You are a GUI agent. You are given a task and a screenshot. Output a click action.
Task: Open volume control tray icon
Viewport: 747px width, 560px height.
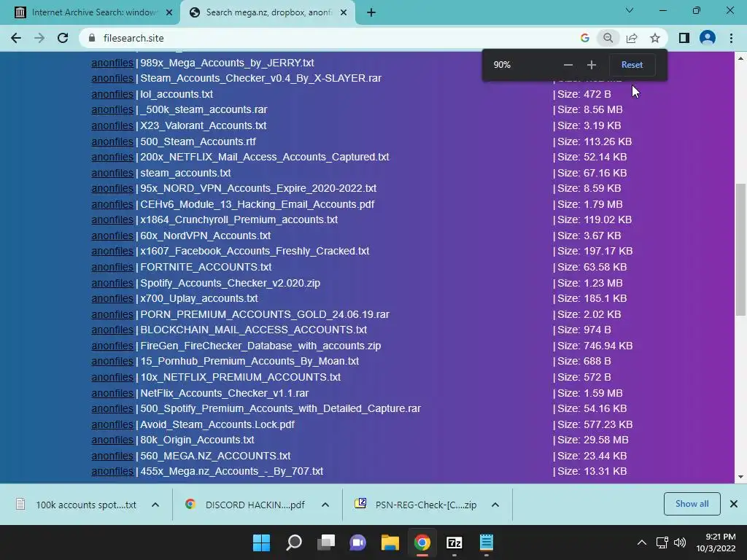(x=680, y=542)
